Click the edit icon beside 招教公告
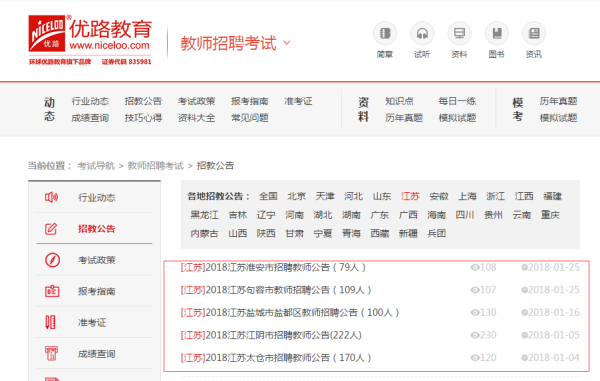This screenshot has height=381, width=600. 51,229
